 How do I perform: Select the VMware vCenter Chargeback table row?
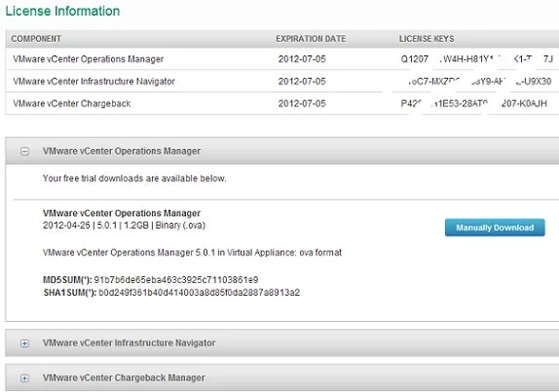click(282, 104)
